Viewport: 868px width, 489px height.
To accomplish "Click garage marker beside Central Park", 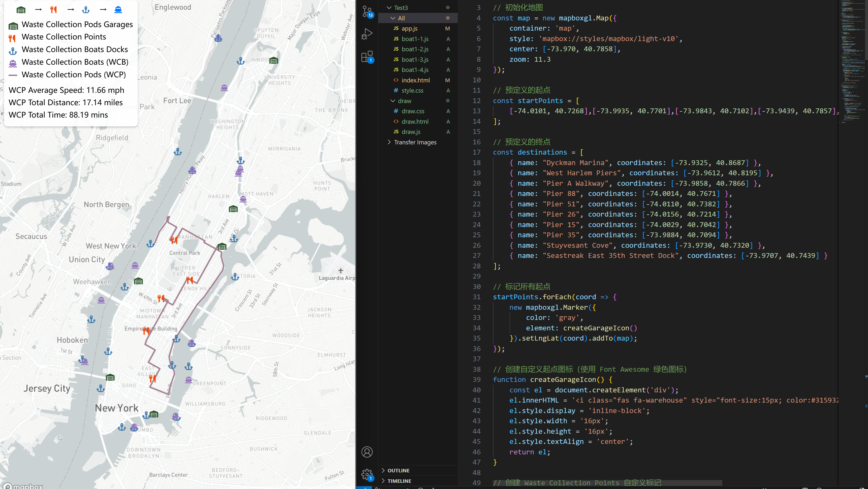I will pos(222,247).
